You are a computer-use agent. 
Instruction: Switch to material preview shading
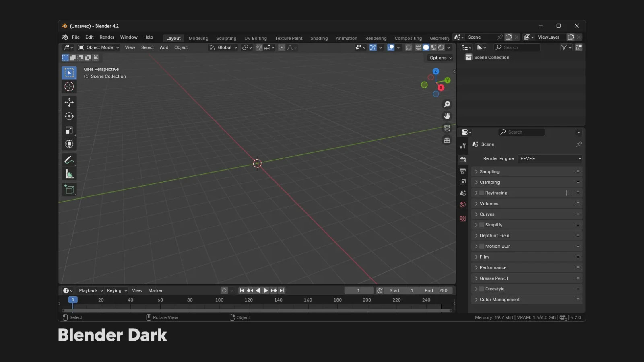coord(433,47)
